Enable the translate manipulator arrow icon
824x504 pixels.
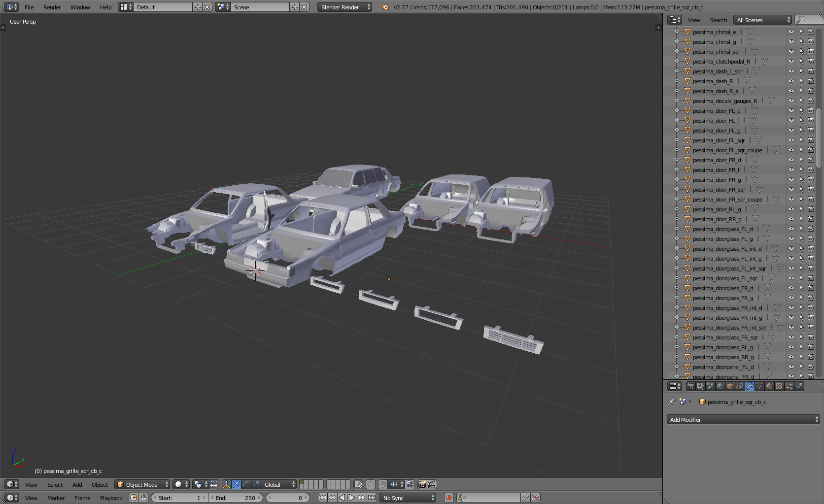click(236, 485)
